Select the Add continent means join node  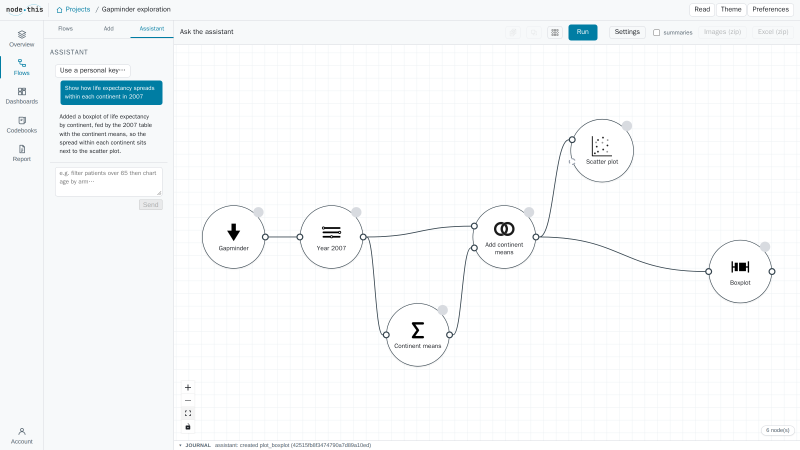(x=504, y=237)
